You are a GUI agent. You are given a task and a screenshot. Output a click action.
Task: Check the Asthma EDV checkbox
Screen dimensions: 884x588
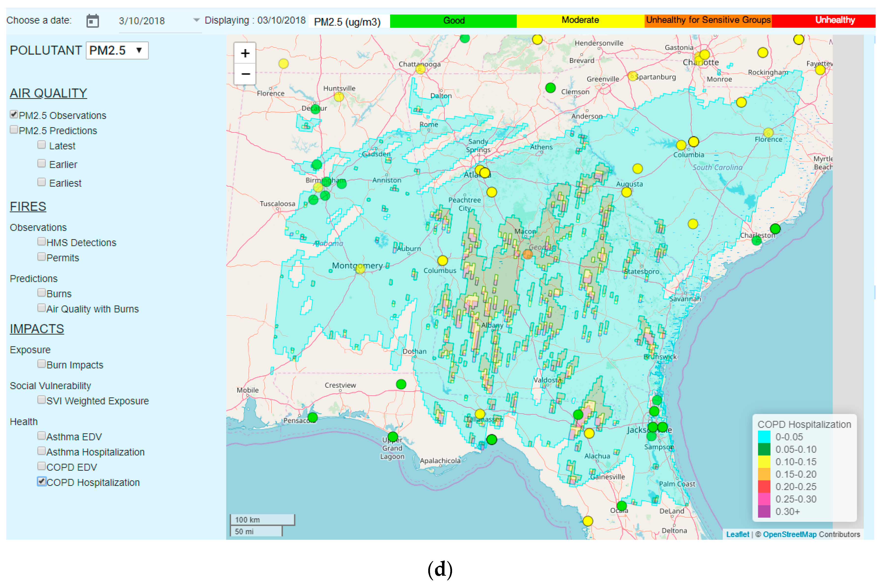42,436
